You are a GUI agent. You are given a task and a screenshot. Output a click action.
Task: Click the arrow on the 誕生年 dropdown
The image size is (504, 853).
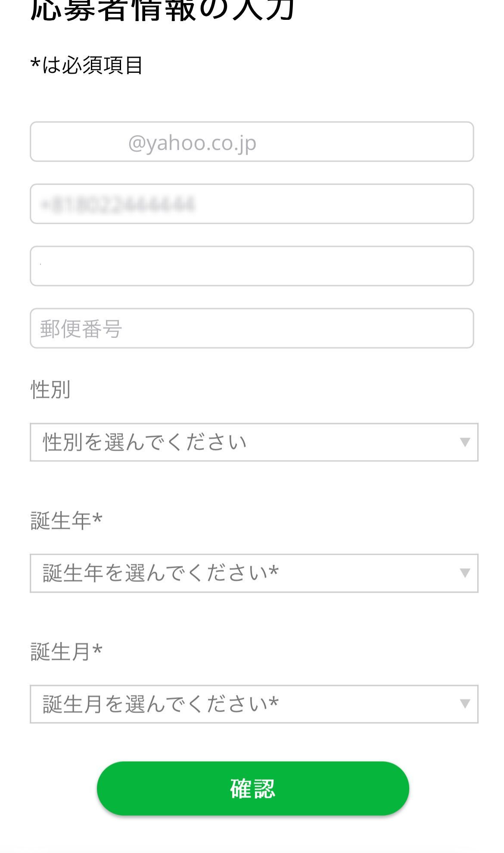[464, 573]
